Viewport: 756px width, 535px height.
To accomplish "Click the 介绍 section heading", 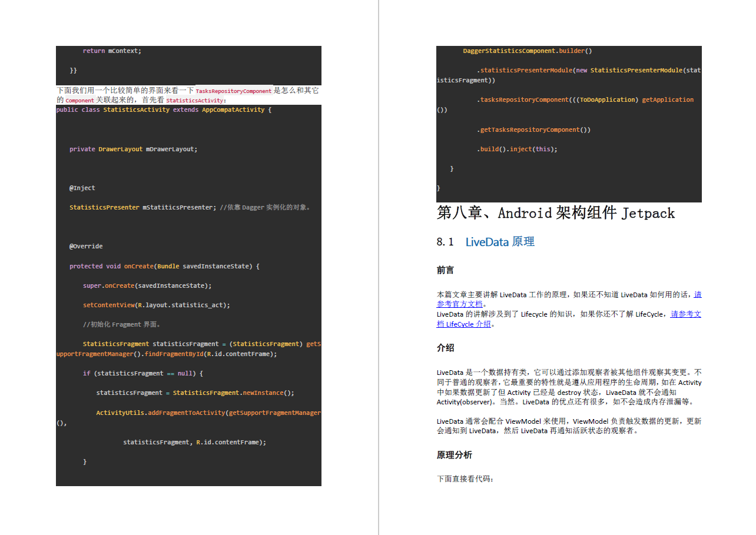I will 445,348.
